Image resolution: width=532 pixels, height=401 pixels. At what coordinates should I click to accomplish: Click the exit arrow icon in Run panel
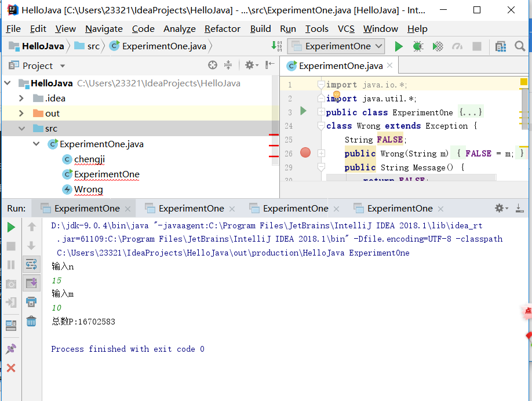pos(11,302)
